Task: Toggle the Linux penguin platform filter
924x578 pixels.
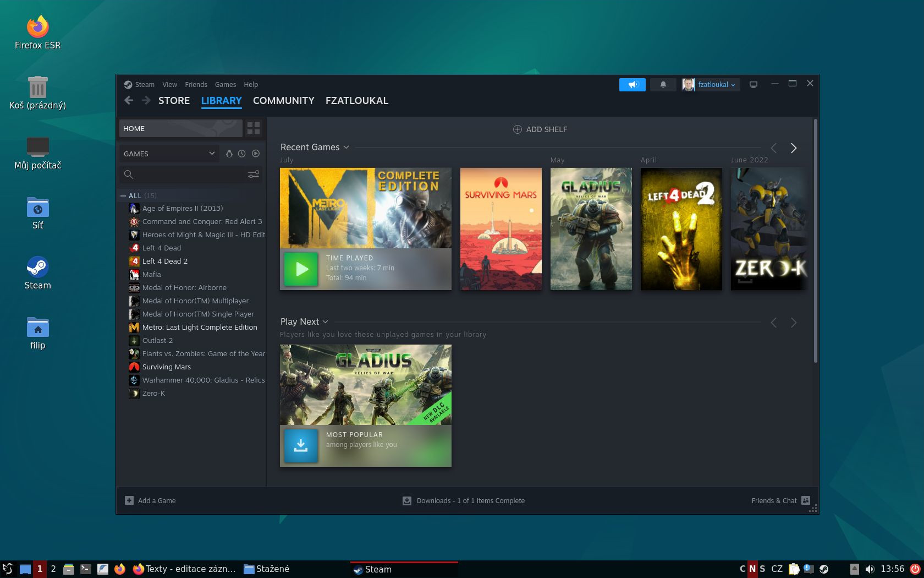Action: point(229,154)
